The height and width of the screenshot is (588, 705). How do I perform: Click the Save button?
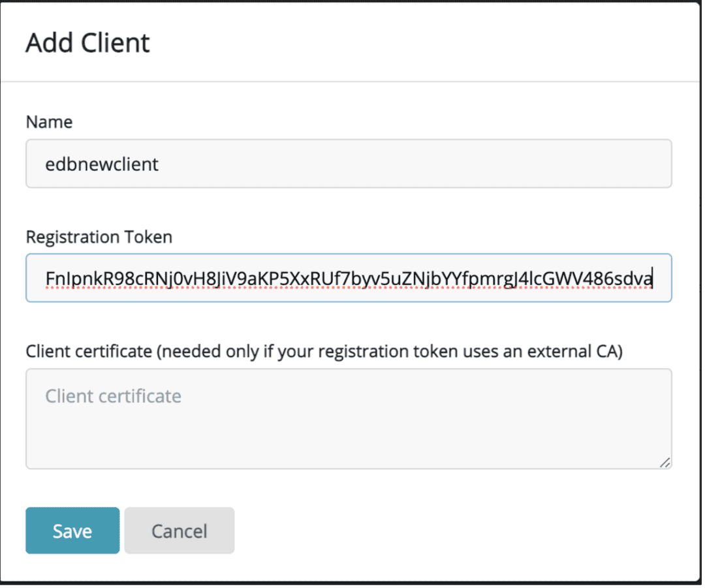pos(72,530)
